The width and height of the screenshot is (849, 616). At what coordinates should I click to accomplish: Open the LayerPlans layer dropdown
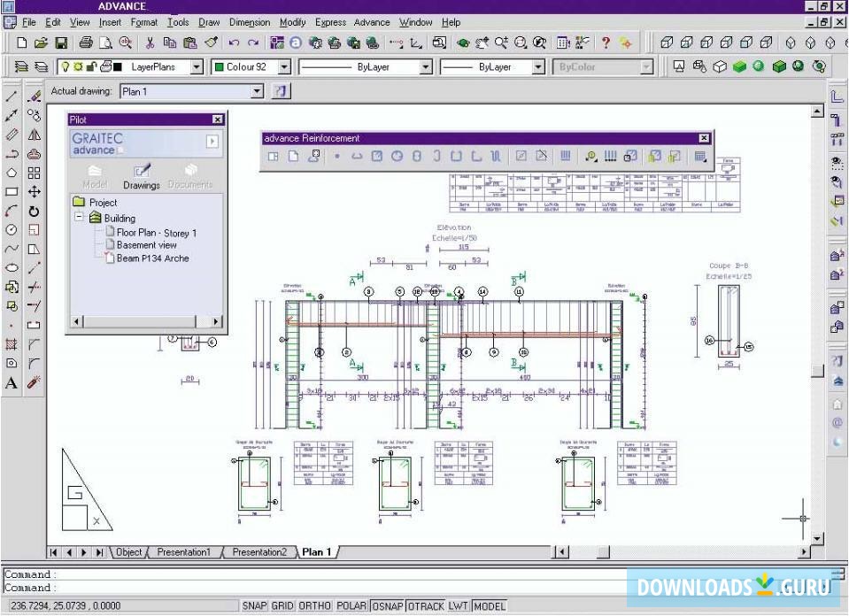[197, 67]
